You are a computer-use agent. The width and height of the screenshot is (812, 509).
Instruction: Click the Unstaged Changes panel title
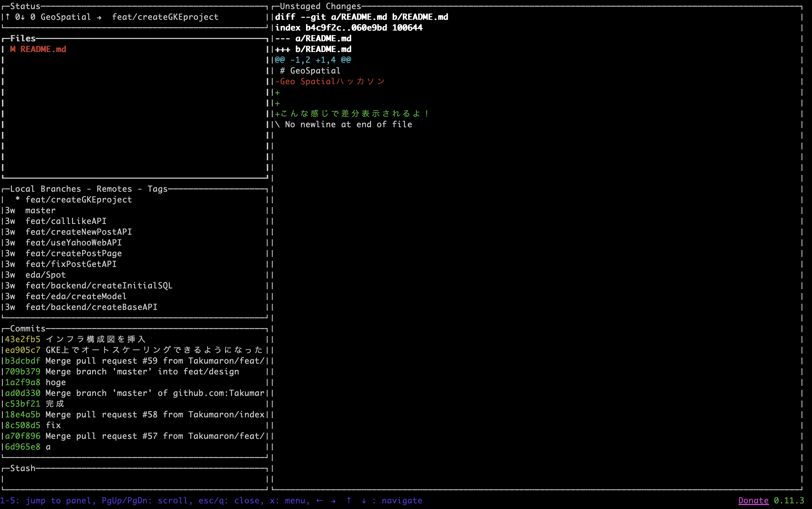coord(320,6)
